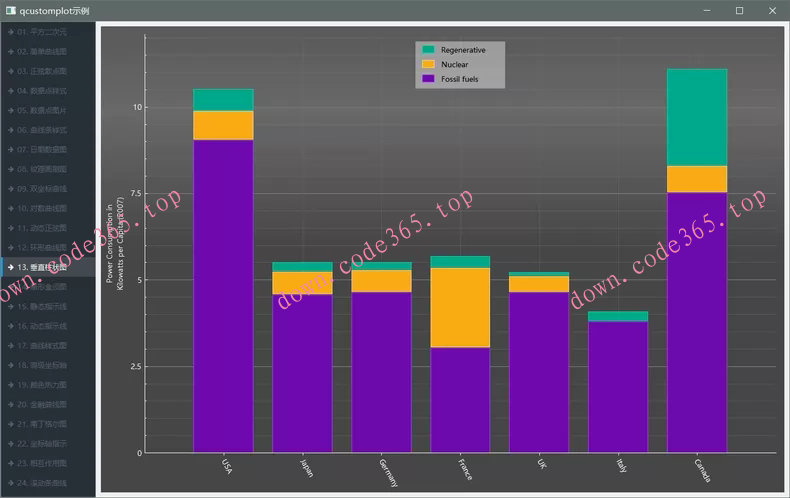Click the "Japan" x-axis label

coord(307,468)
